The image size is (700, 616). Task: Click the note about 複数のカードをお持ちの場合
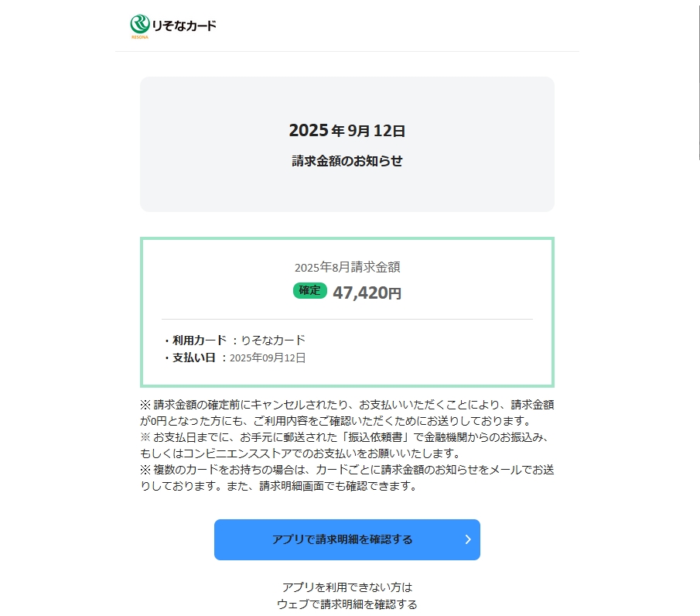(x=347, y=477)
